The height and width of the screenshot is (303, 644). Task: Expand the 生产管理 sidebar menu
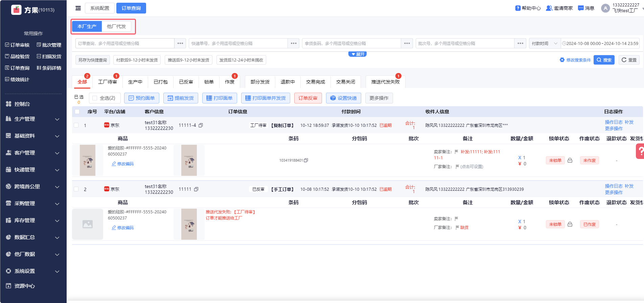[x=33, y=119]
